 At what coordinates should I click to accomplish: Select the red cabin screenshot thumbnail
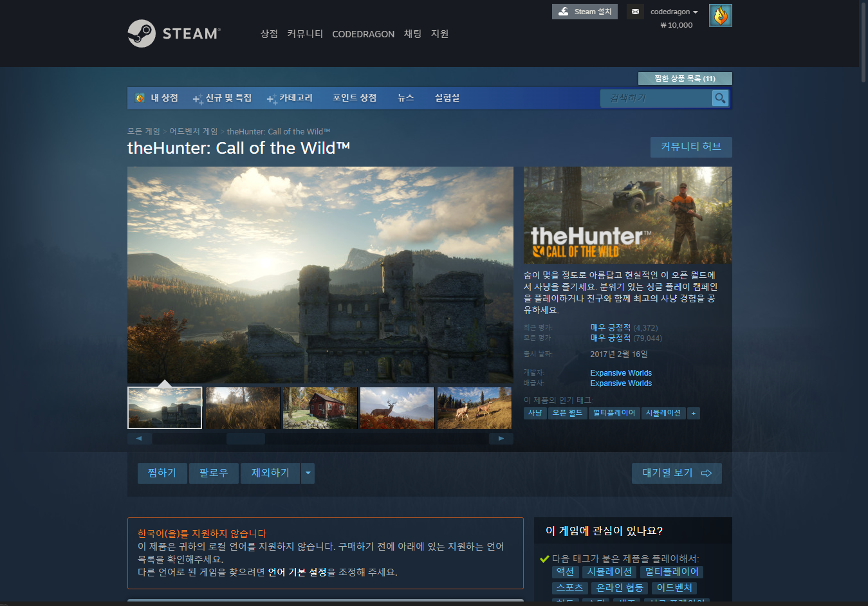pos(320,408)
